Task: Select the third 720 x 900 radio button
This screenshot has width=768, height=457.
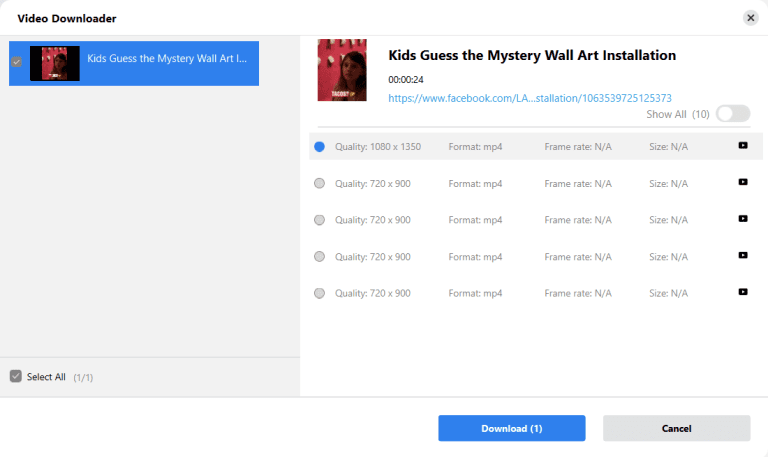Action: (x=319, y=220)
